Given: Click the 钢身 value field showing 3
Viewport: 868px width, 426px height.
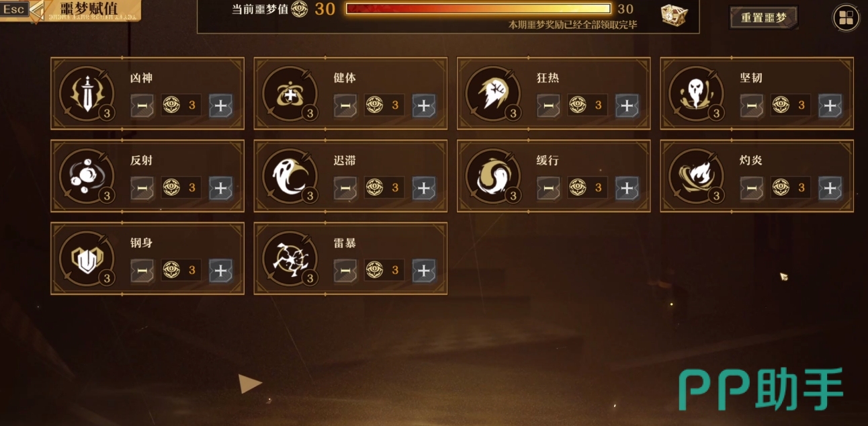Looking at the screenshot, I should (181, 271).
